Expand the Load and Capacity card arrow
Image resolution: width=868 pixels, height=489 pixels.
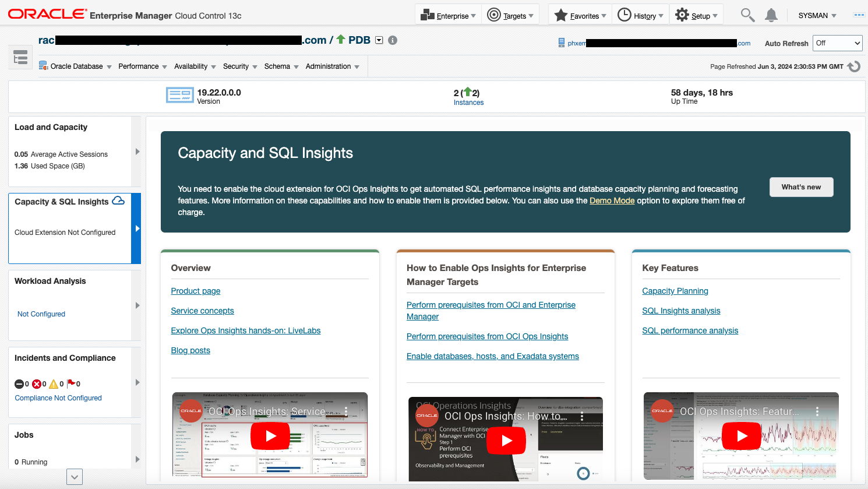pos(136,152)
